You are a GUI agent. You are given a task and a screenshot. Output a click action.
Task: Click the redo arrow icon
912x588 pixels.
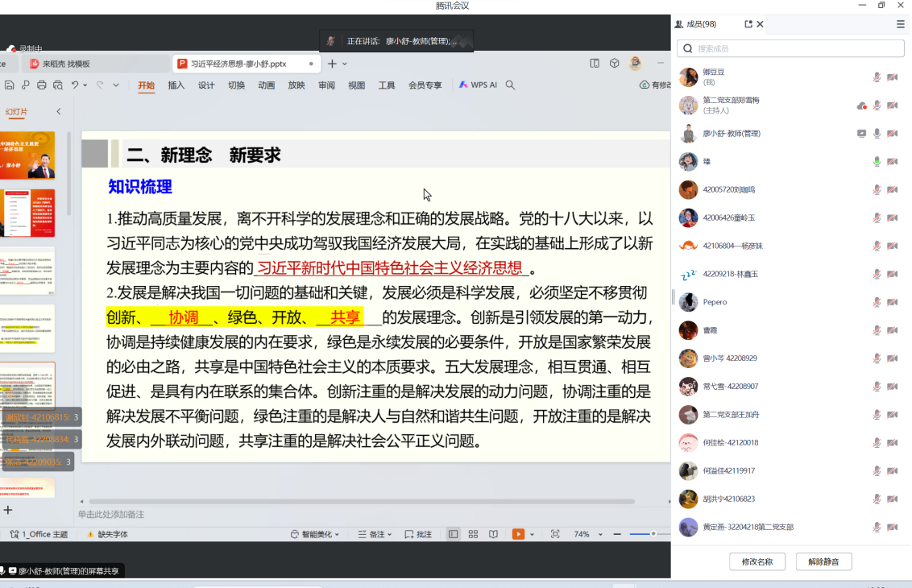point(100,85)
